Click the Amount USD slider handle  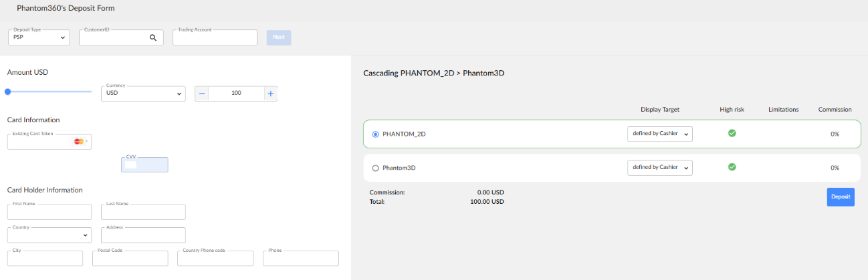tap(8, 92)
